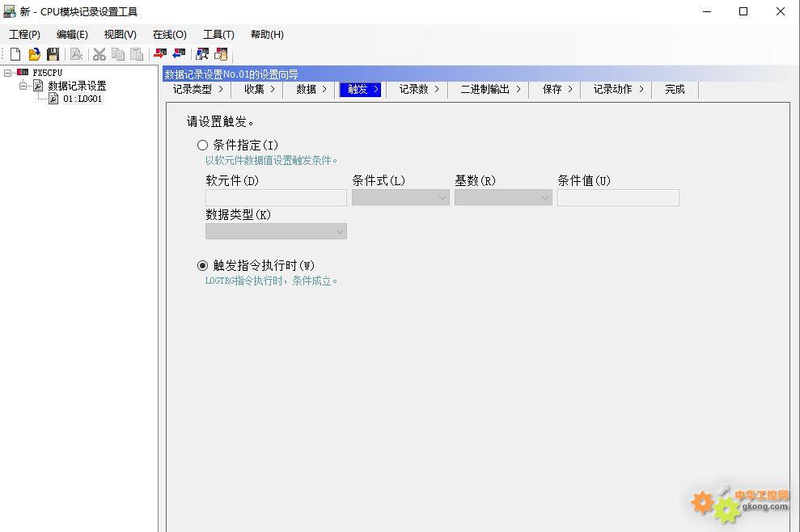Click the greyed delete setting icon
Screen dimensions: 800x532
pos(77,54)
